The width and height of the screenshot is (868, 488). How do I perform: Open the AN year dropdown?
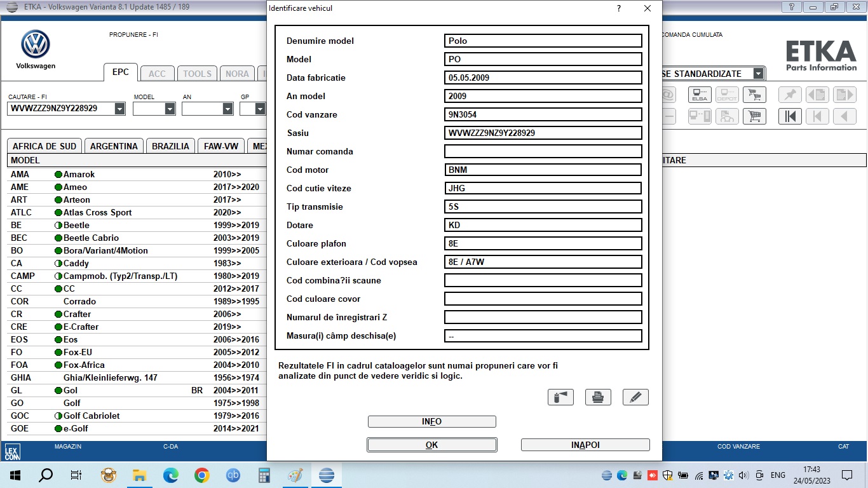click(x=227, y=109)
